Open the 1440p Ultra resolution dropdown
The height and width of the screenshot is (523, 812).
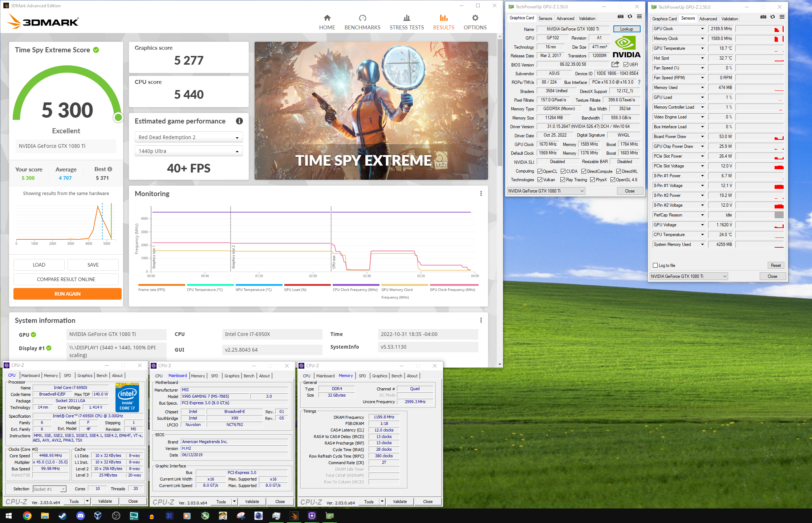(x=188, y=151)
